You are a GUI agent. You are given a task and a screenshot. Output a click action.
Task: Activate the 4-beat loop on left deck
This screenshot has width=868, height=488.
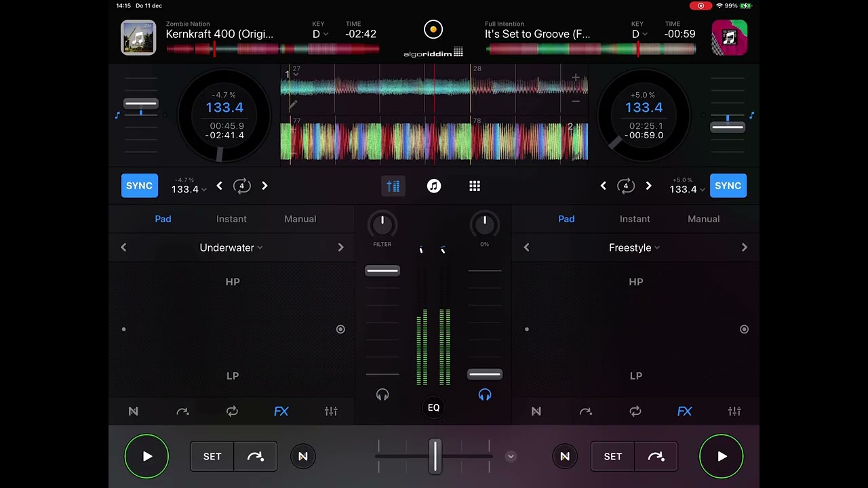pyautogui.click(x=242, y=186)
